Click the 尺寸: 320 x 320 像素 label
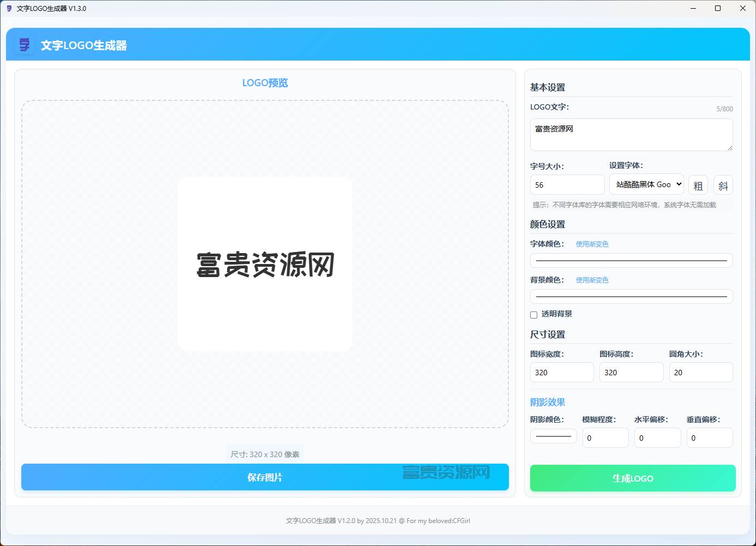 pos(265,454)
